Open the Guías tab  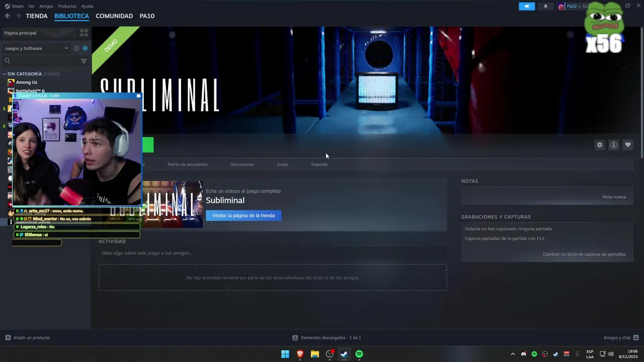click(x=282, y=164)
